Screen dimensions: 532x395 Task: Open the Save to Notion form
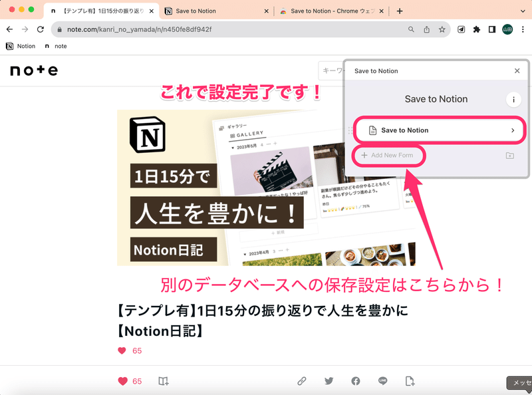tap(440, 130)
